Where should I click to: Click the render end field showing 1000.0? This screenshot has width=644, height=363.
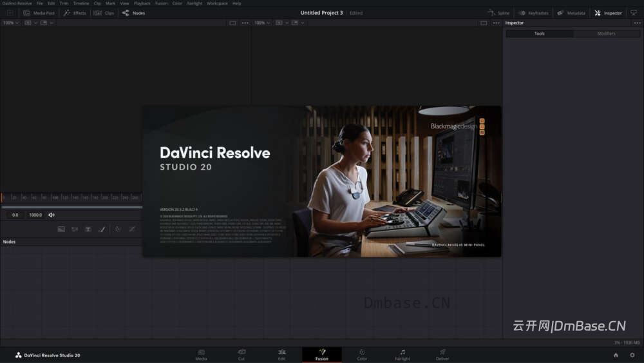point(35,215)
